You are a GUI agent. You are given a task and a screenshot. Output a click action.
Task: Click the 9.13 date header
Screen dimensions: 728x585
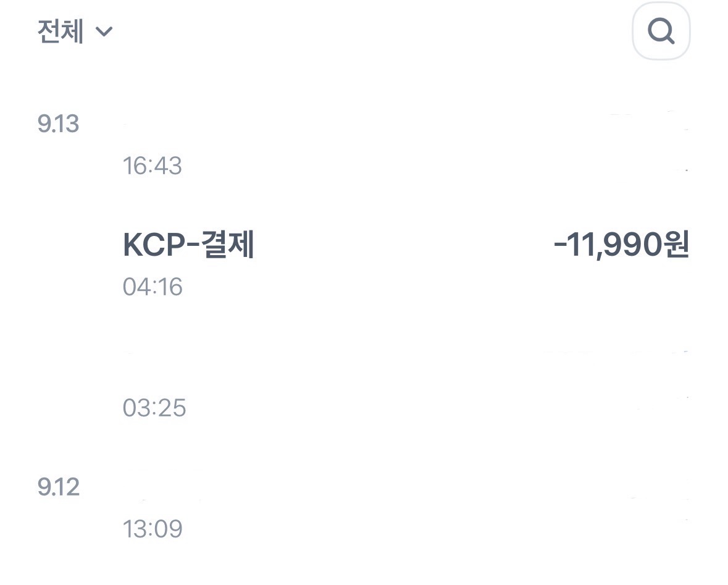point(59,125)
